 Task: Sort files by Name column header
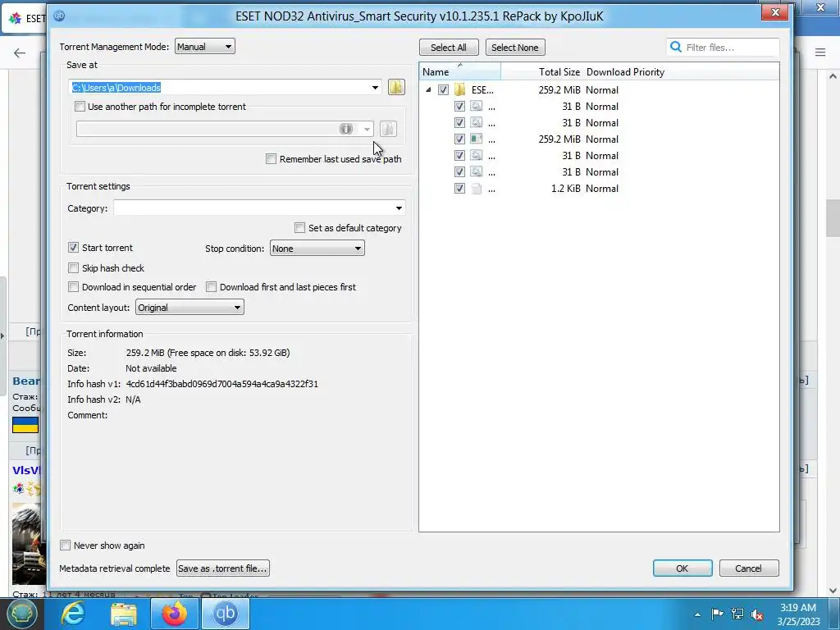pos(460,72)
